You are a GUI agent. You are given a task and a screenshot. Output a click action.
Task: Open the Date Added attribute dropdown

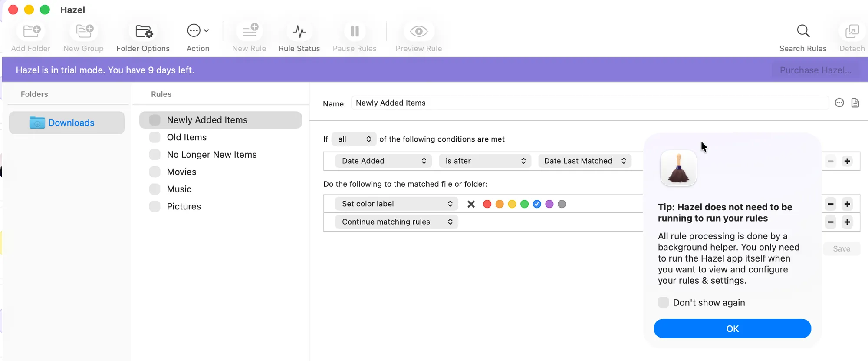pos(383,161)
